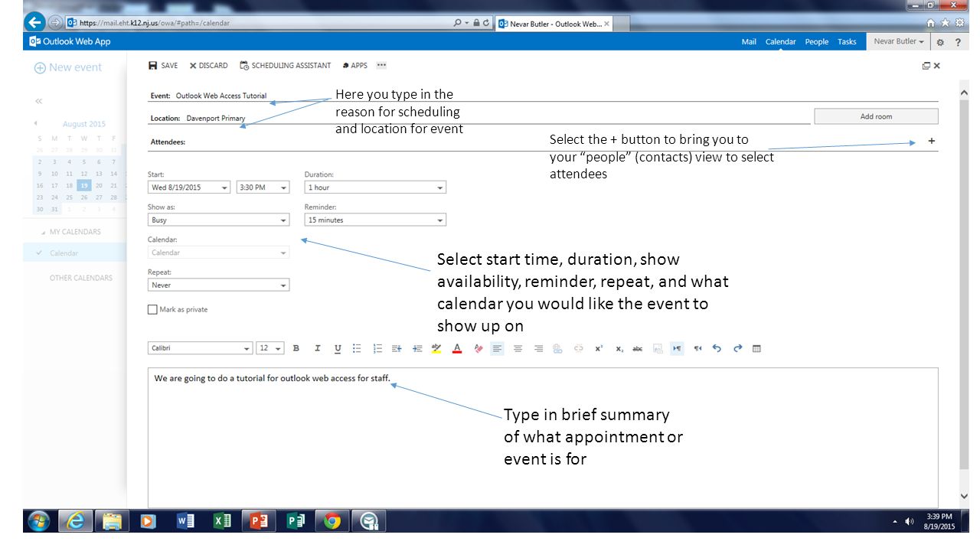
Task: Apply italic formatting
Action: click(317, 348)
